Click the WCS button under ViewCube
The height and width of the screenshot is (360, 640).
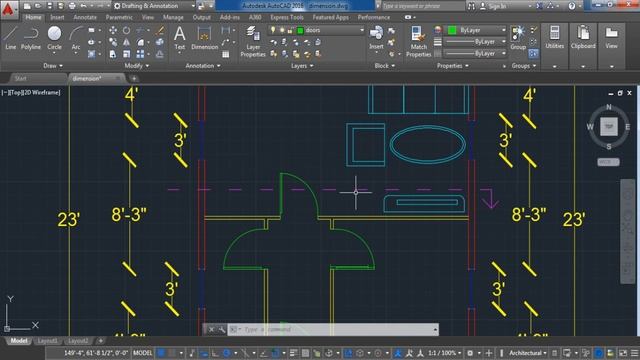(608, 162)
